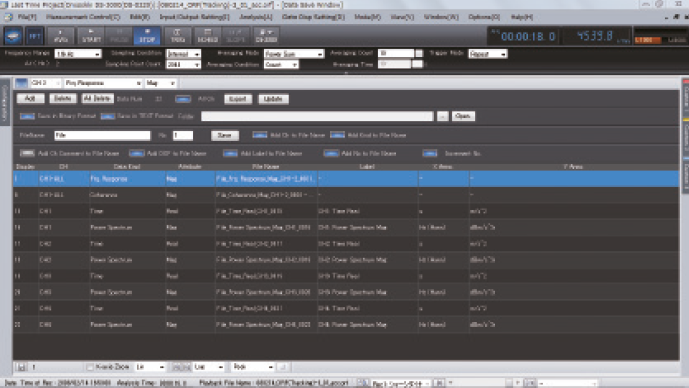Open the Input/Output Setting menu
This screenshot has width=689, height=388.
tap(194, 17)
